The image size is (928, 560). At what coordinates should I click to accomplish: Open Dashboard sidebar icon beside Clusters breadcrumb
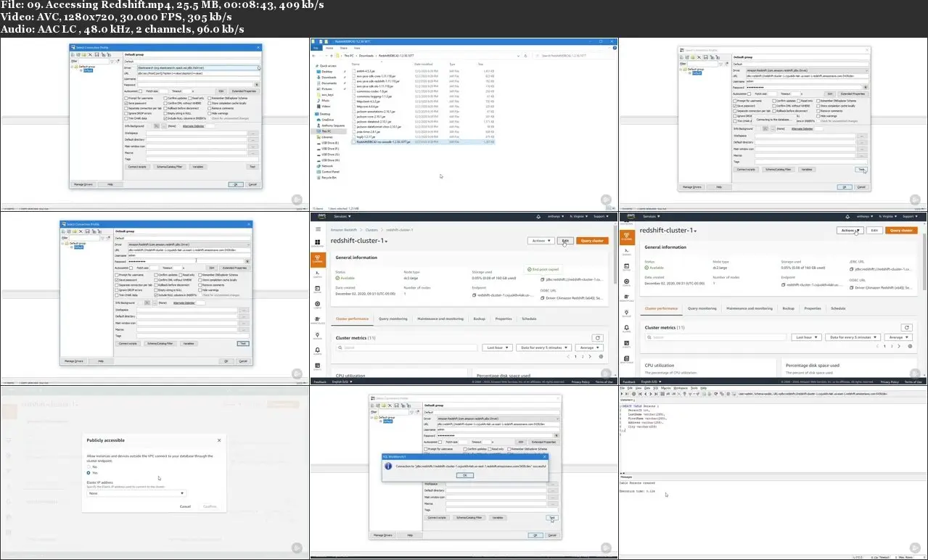pos(318,242)
